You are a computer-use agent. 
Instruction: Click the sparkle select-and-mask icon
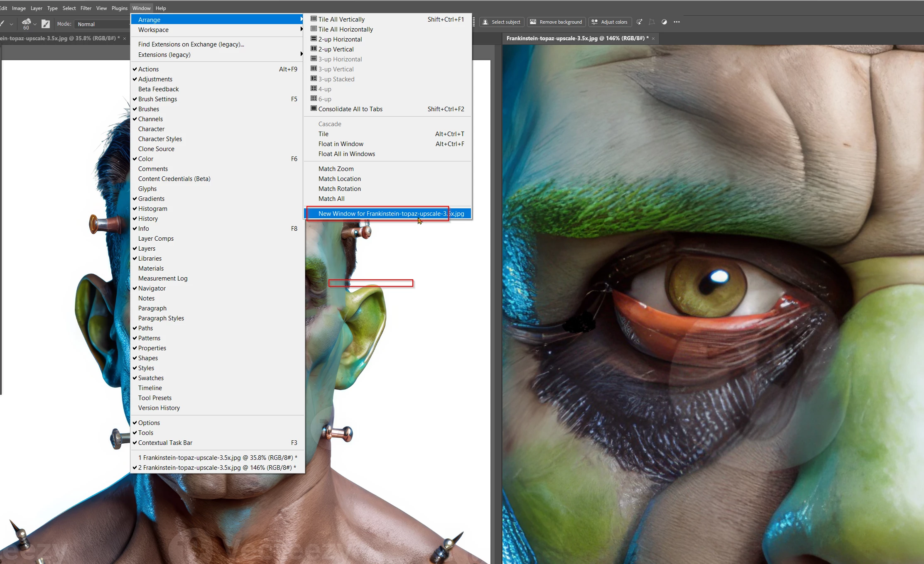(x=639, y=22)
